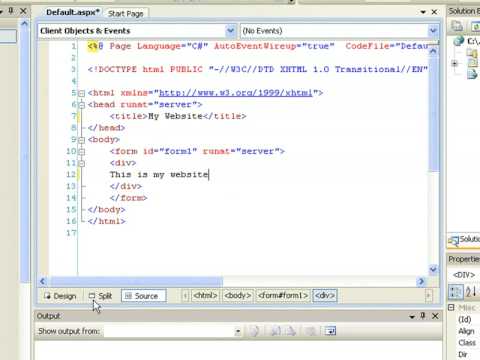Click the editor vertical scrollbar thumb
480x360 pixels.
point(433,114)
